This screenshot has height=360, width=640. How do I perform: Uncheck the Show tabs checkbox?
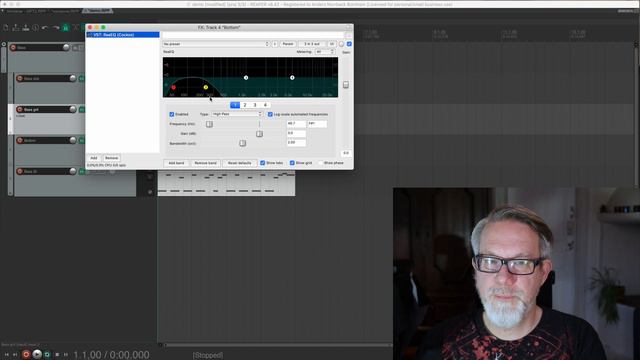(x=263, y=163)
